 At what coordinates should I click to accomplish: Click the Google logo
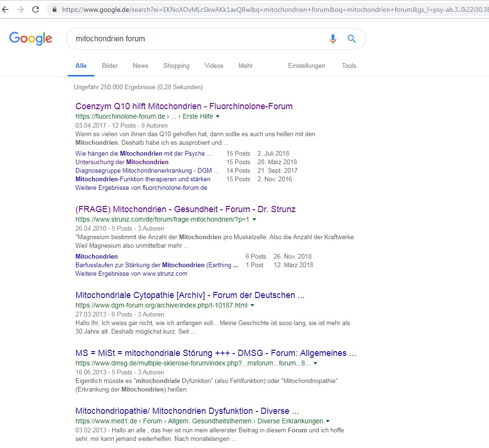31,38
